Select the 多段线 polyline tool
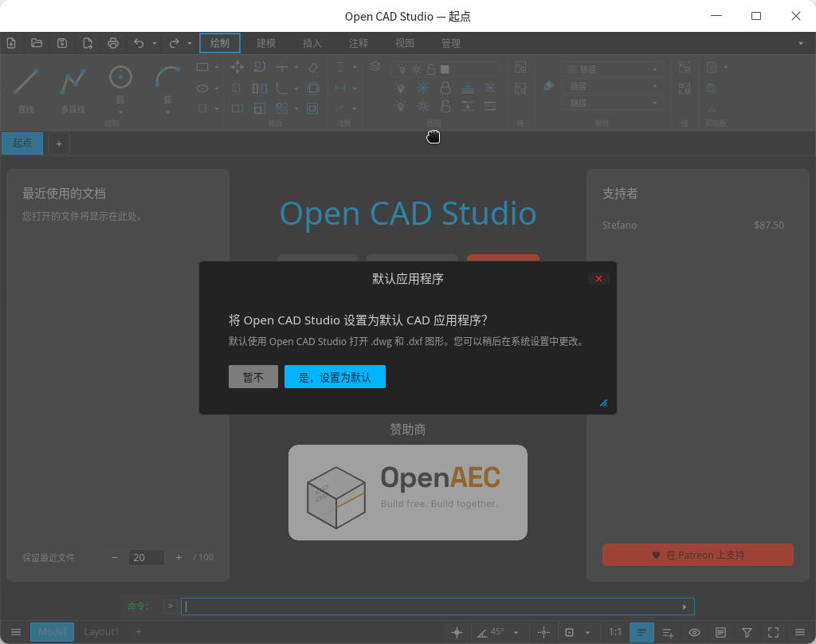Viewport: 816px width, 644px height. pos(73,89)
